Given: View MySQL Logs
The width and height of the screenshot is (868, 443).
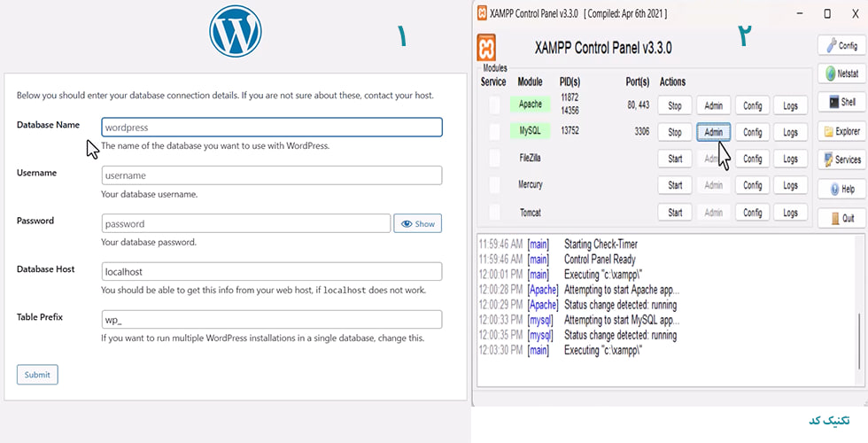Looking at the screenshot, I should 790,132.
